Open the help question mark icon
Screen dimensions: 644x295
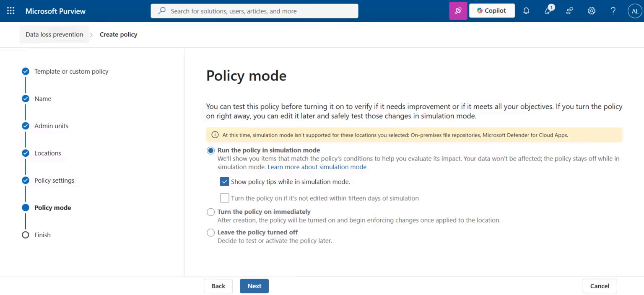(x=613, y=11)
